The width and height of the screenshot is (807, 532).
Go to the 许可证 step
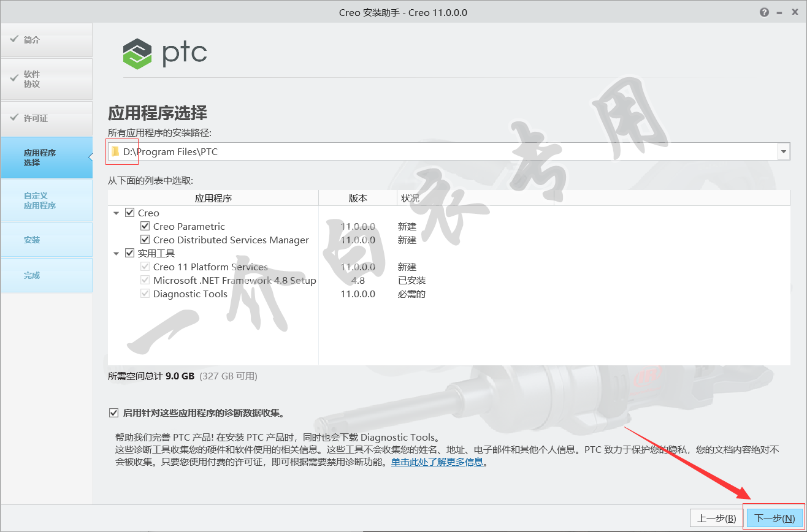pyautogui.click(x=47, y=118)
